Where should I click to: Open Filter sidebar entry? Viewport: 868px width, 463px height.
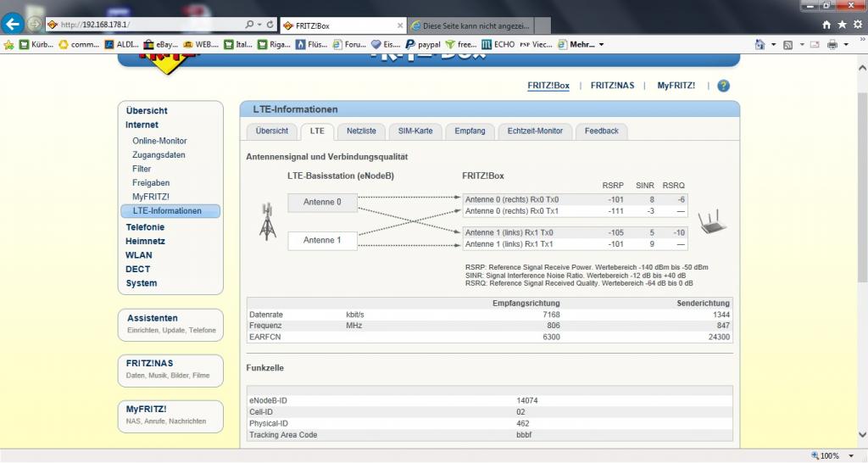(x=142, y=169)
